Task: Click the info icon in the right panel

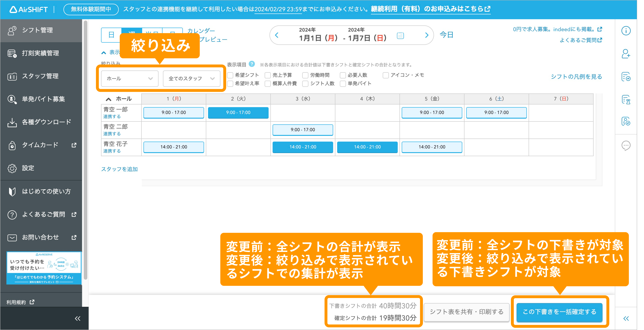Action: click(626, 31)
